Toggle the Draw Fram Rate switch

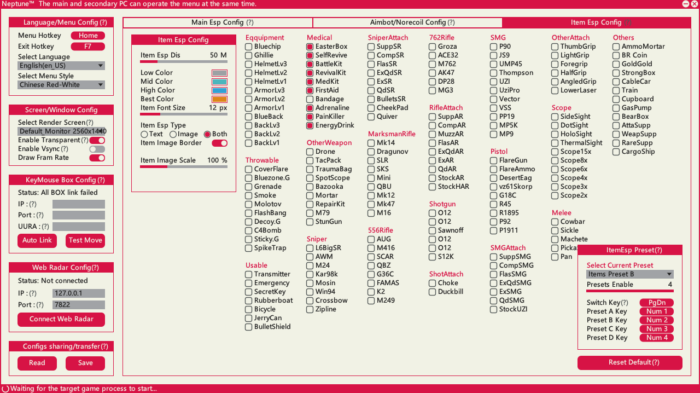tap(97, 158)
